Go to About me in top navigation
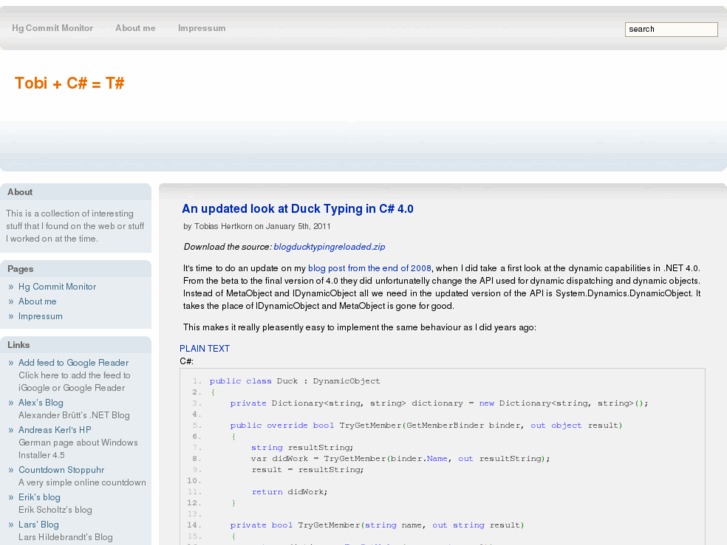The width and height of the screenshot is (727, 545). (x=135, y=28)
